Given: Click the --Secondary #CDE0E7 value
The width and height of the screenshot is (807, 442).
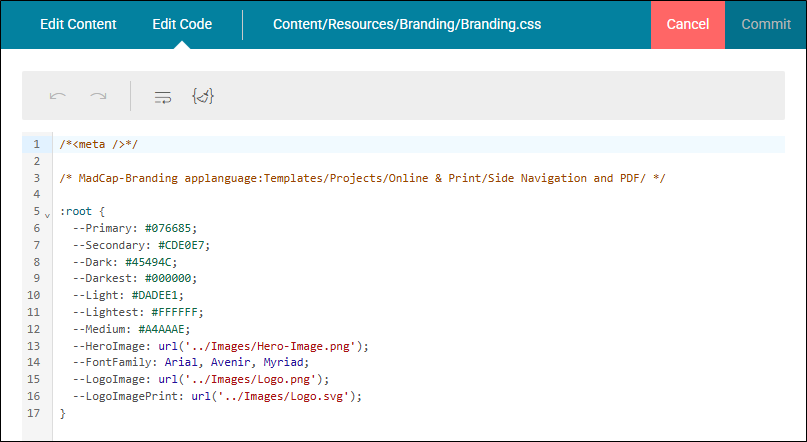Looking at the screenshot, I should pos(184,245).
